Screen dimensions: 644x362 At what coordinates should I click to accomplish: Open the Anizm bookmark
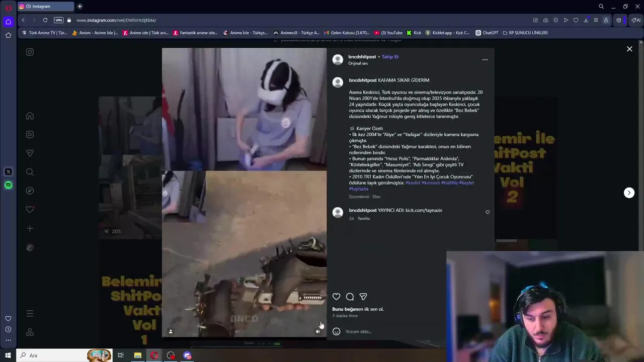95,33
